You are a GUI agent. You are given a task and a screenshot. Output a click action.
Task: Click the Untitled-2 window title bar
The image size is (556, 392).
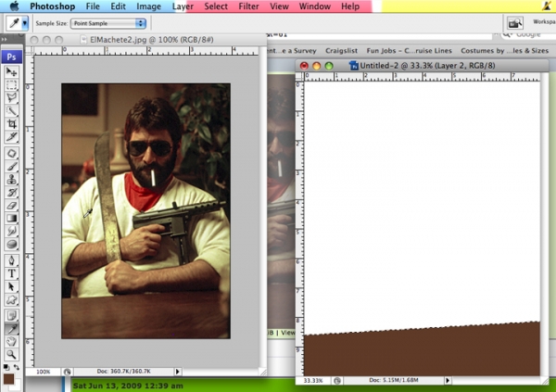click(422, 66)
